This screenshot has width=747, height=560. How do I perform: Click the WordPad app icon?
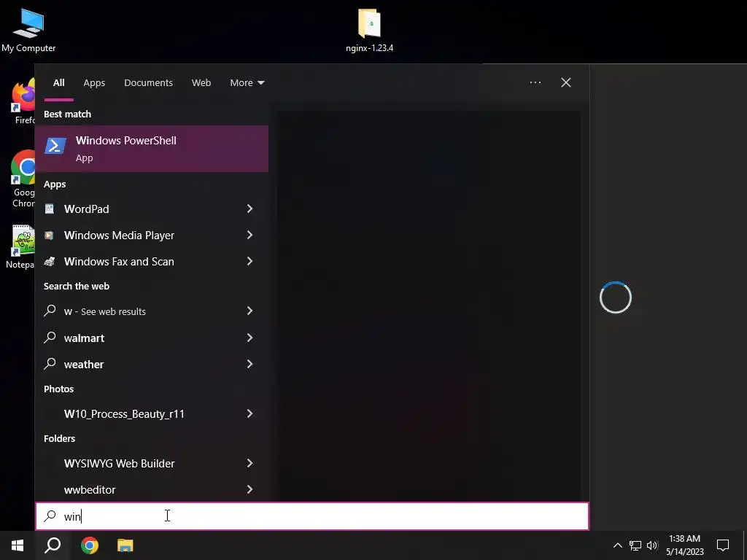[50, 209]
